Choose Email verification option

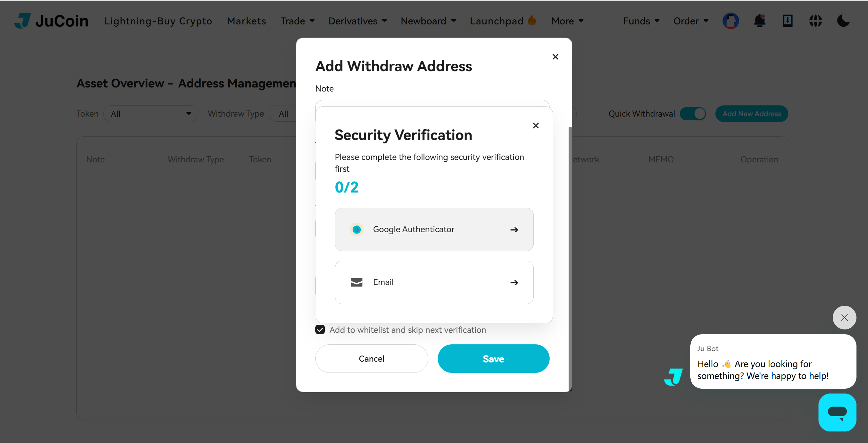point(434,282)
